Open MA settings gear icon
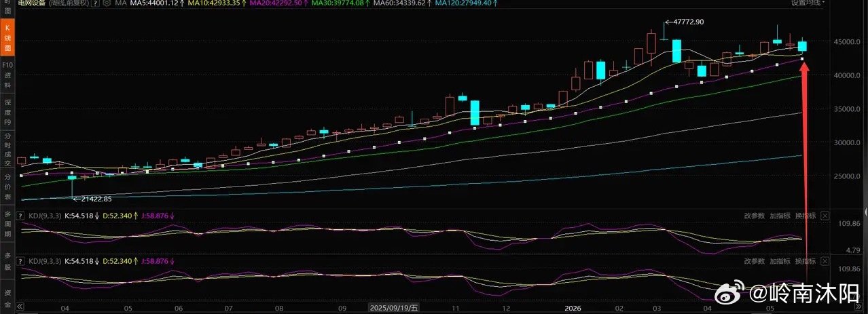The width and height of the screenshot is (868, 314). [x=107, y=3]
